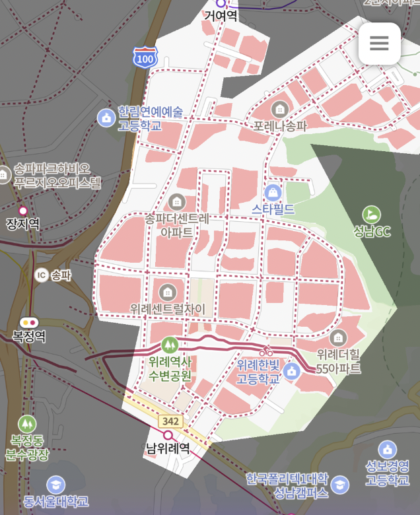Screen dimensions: 420x515
Task: Click the 송파더센트레 아파트 label
Action: (177, 225)
